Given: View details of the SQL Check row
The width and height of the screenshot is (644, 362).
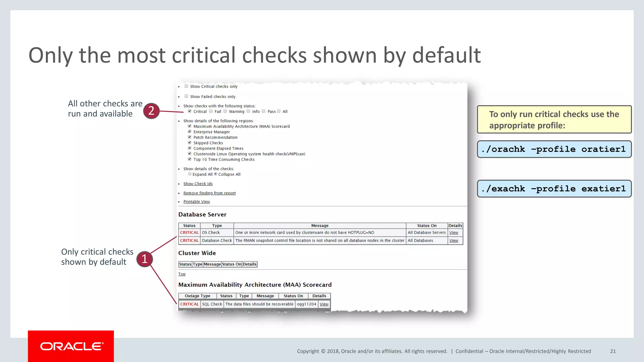Looking at the screenshot, I should point(324,304).
